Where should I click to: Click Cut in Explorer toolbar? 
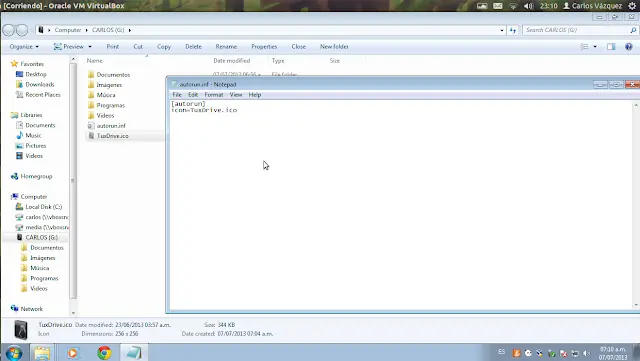pos(138,47)
